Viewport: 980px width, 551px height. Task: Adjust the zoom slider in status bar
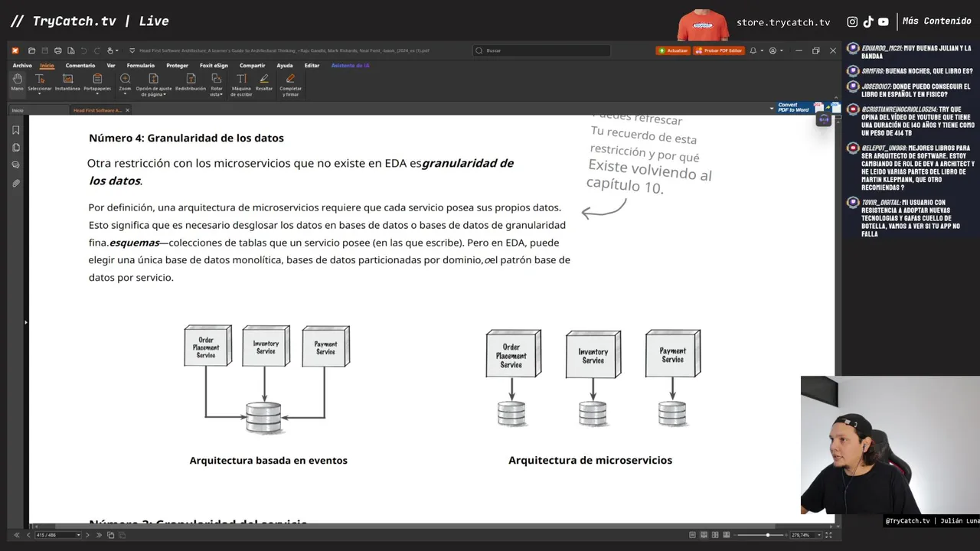click(767, 535)
